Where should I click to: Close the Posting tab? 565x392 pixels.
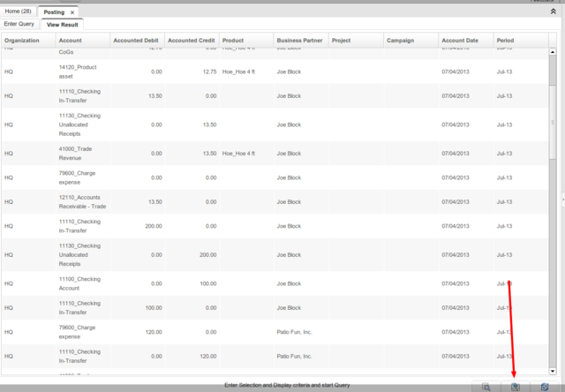coord(72,11)
